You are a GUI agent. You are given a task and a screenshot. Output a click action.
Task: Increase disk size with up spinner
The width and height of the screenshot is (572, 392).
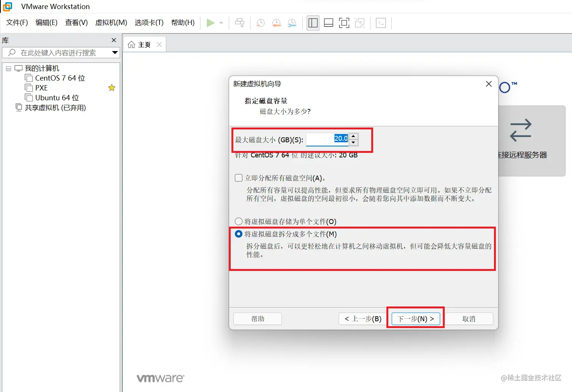click(x=353, y=136)
